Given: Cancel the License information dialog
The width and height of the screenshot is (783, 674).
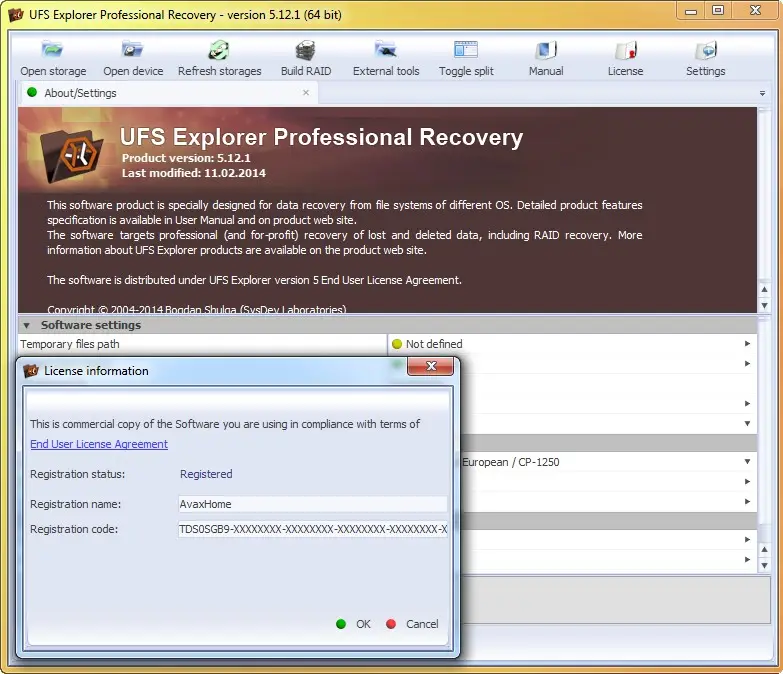Looking at the screenshot, I should point(412,624).
